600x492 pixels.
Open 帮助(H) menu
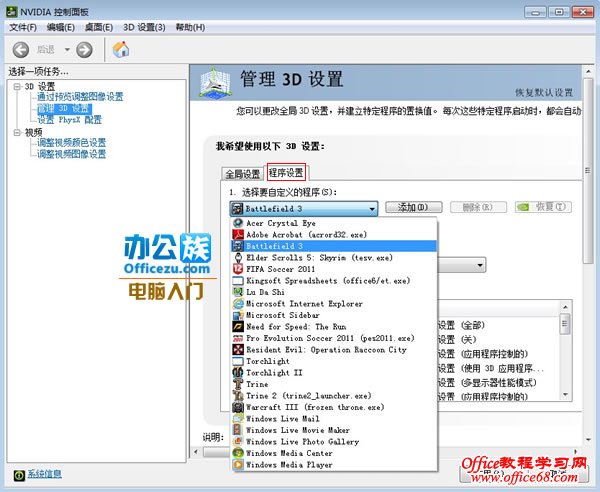pos(190,28)
